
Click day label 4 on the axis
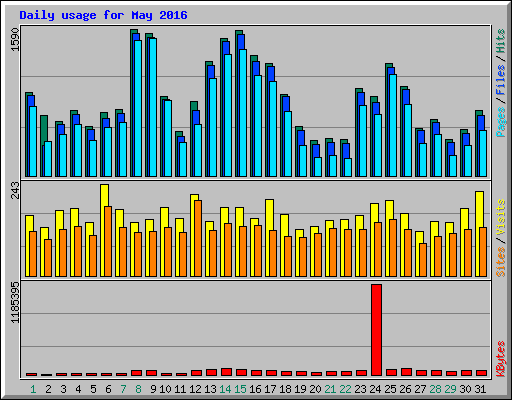click(78, 389)
